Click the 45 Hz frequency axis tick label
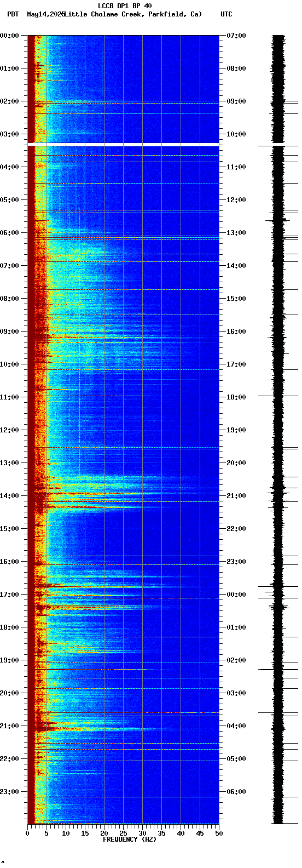 tap(200, 833)
